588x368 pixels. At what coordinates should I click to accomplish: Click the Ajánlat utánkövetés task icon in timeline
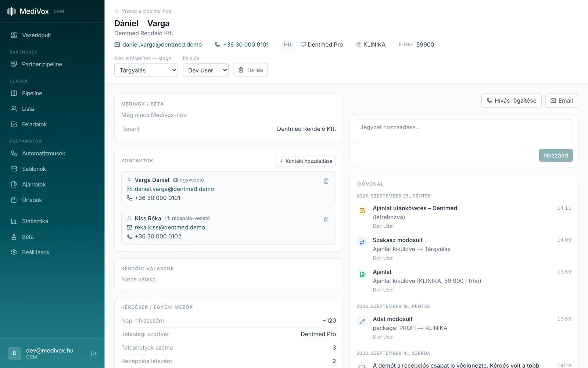click(362, 211)
